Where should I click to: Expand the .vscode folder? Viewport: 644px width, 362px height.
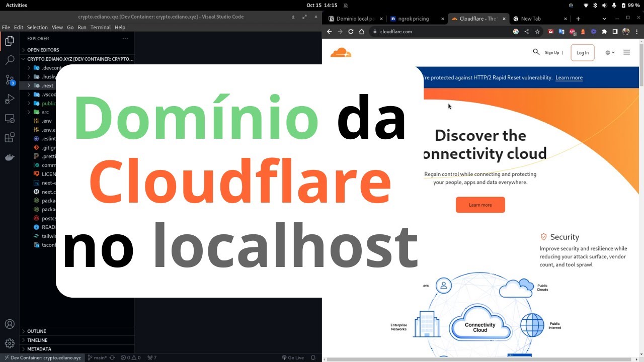tap(42, 95)
